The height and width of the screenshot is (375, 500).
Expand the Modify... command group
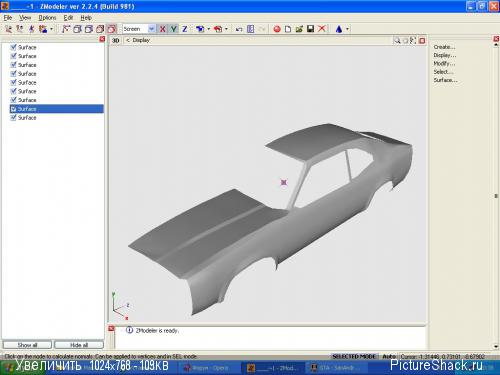pos(444,63)
